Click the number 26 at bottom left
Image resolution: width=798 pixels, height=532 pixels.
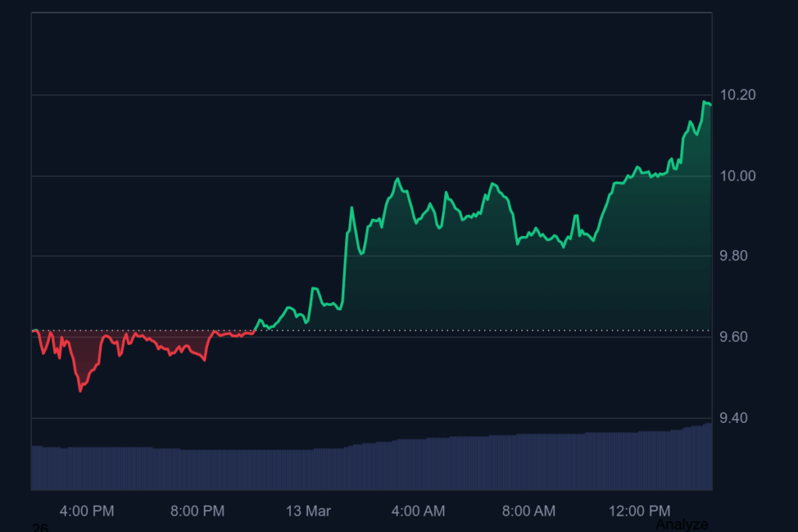coord(39,528)
